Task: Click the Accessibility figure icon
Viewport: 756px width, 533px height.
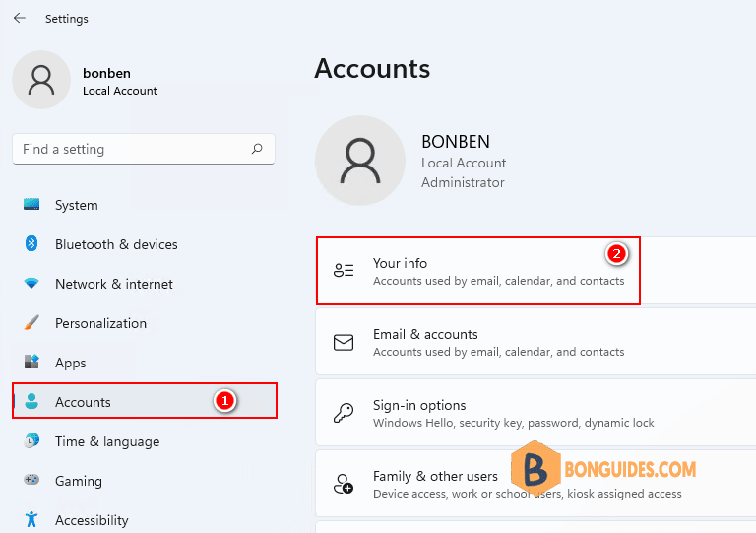Action: [31, 519]
